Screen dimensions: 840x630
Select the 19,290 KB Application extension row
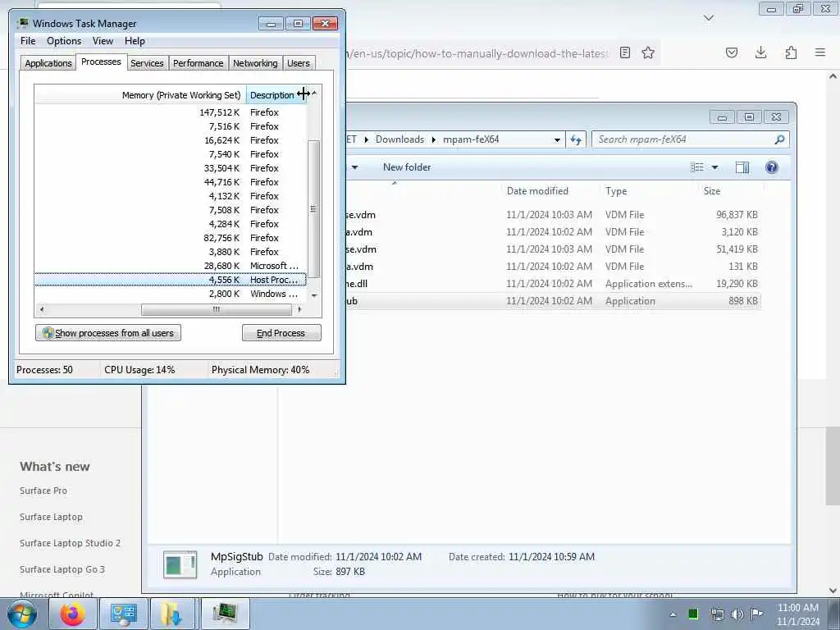click(553, 284)
